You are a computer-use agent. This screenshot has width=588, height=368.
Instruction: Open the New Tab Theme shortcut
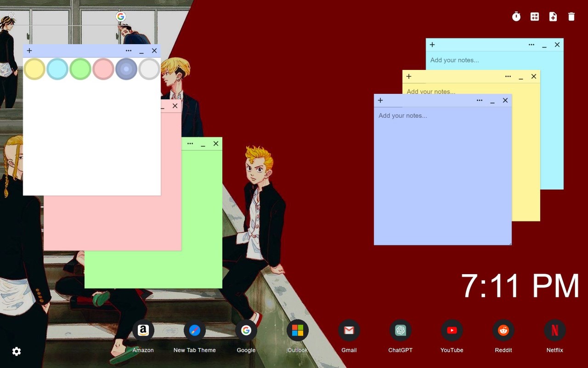click(195, 330)
